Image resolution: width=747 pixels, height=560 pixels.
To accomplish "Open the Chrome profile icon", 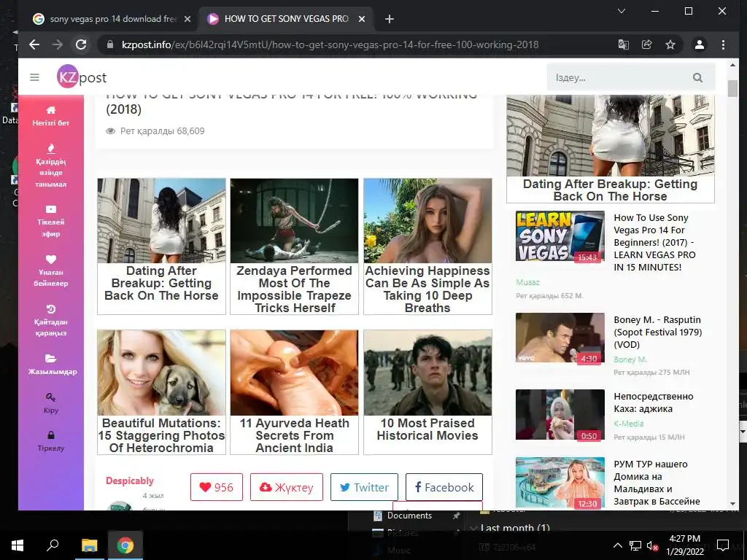I will (700, 44).
